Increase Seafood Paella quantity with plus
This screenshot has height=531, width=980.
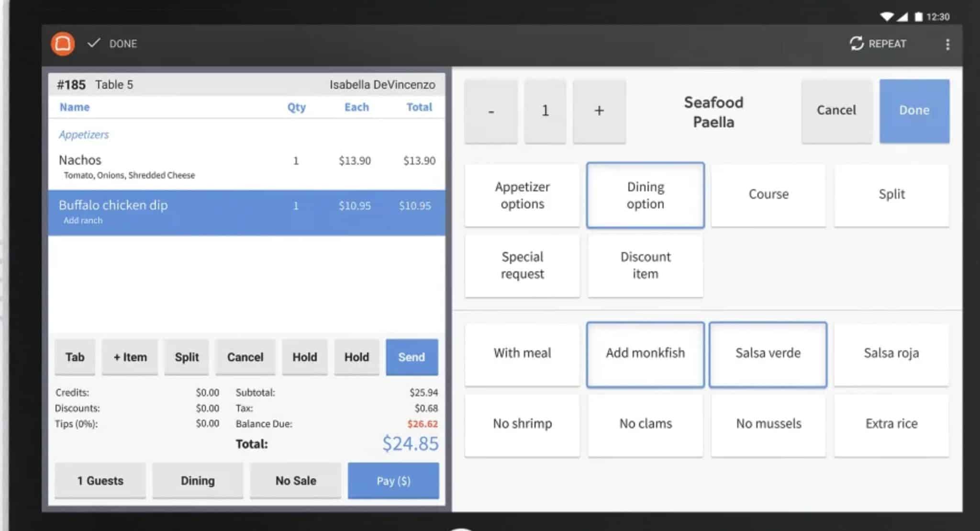click(599, 110)
